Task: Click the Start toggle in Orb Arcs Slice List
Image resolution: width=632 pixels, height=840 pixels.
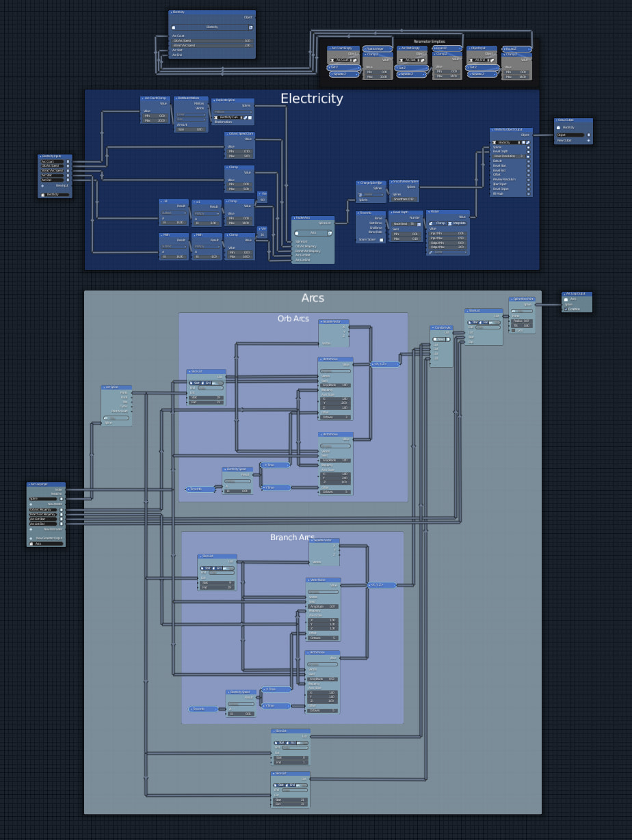Action: coord(196,383)
